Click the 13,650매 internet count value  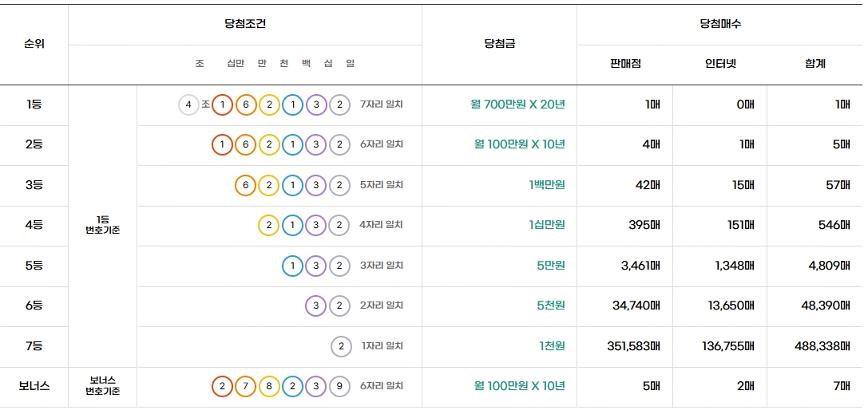[731, 306]
